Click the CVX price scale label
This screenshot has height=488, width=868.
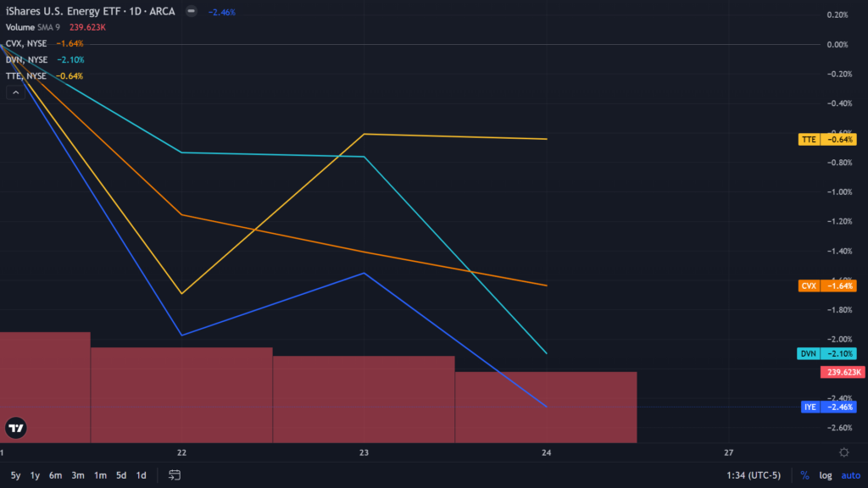827,286
